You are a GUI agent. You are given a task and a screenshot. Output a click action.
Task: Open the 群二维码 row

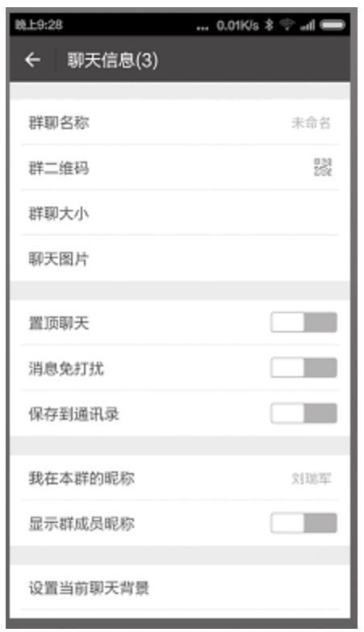pos(180,167)
